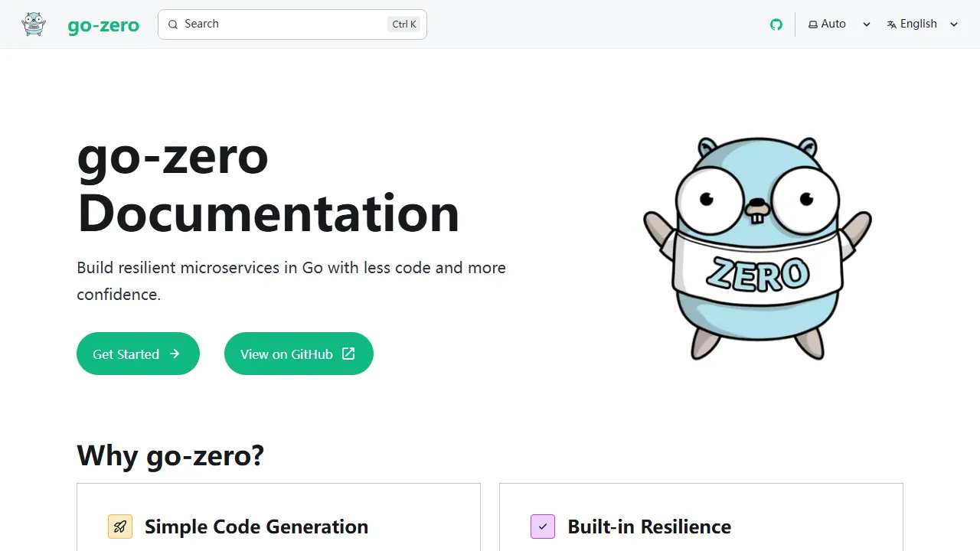Click the external-link icon in View on GitHub

pos(348,354)
